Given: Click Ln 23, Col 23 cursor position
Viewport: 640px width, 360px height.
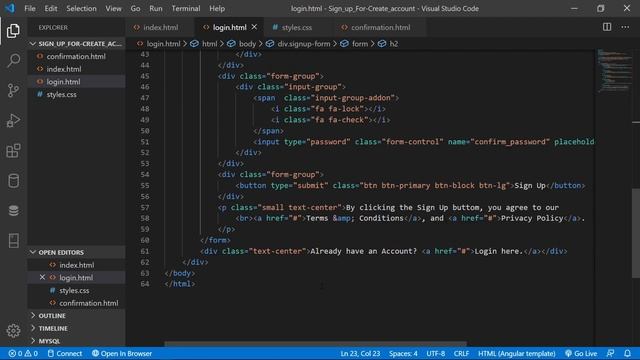Looking at the screenshot, I should [x=360, y=353].
